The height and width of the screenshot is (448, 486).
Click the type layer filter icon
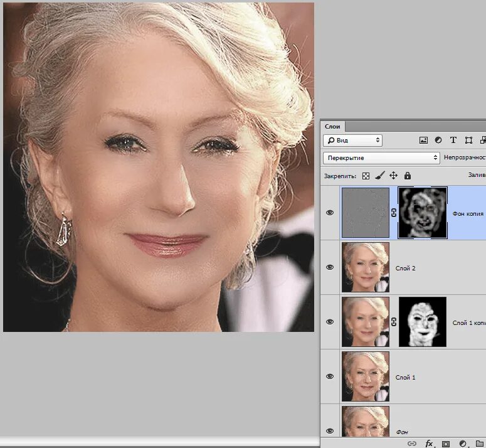[453, 140]
